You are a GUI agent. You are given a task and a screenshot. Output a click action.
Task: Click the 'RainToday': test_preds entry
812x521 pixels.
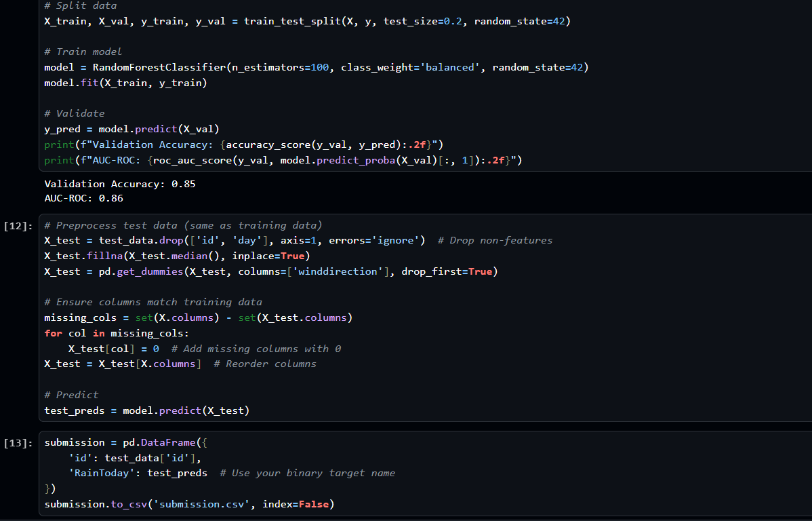138,474
